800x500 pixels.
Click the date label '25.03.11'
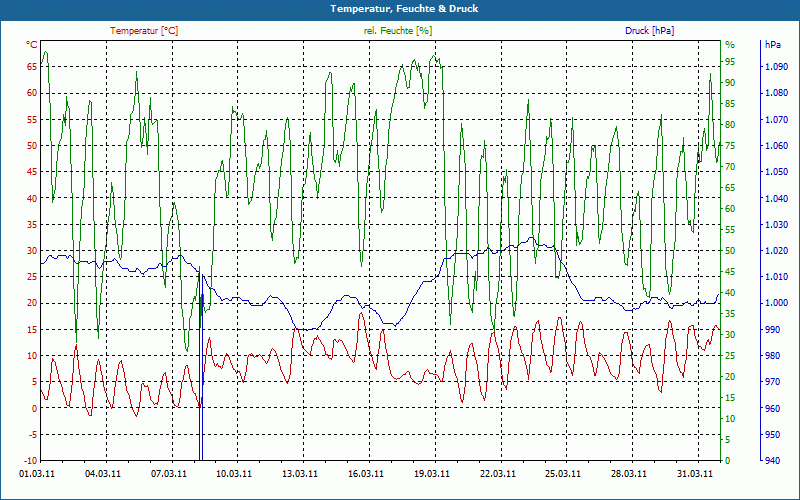coord(563,473)
